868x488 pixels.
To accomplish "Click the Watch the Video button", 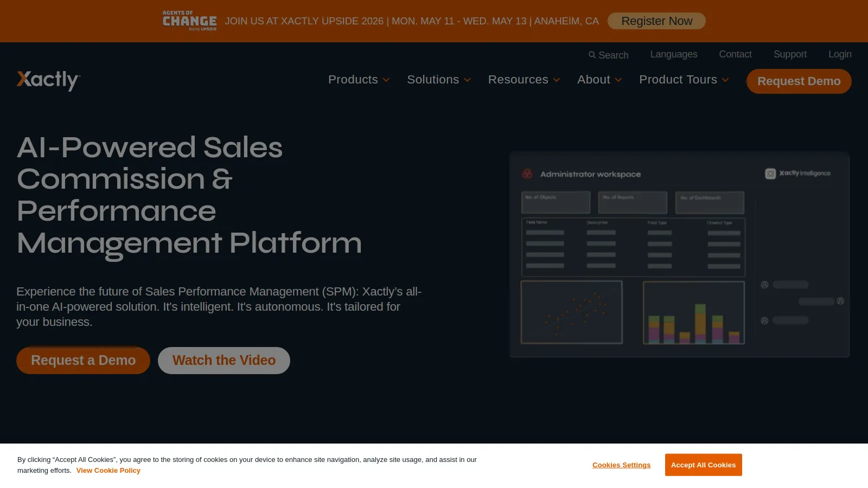I will pyautogui.click(x=224, y=360).
